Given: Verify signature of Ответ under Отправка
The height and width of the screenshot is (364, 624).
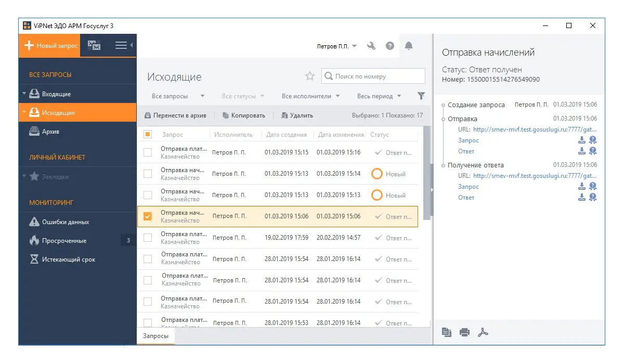Looking at the screenshot, I should click(x=593, y=151).
